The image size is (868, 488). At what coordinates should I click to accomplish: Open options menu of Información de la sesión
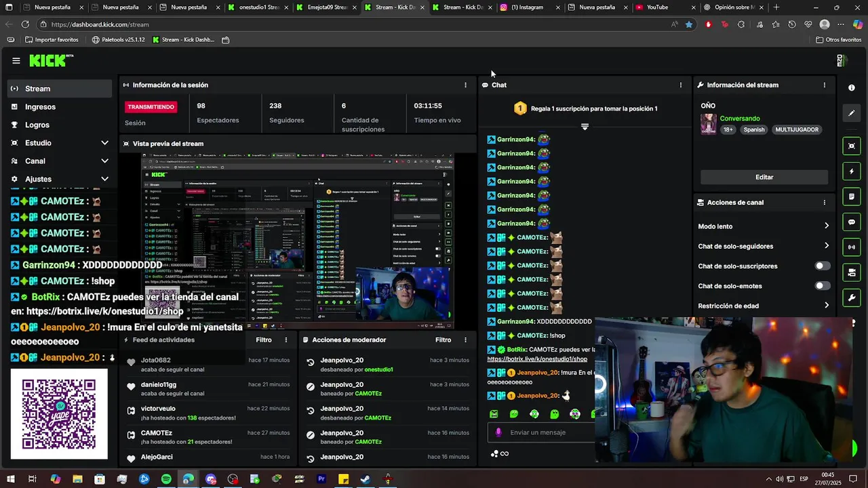(x=465, y=85)
